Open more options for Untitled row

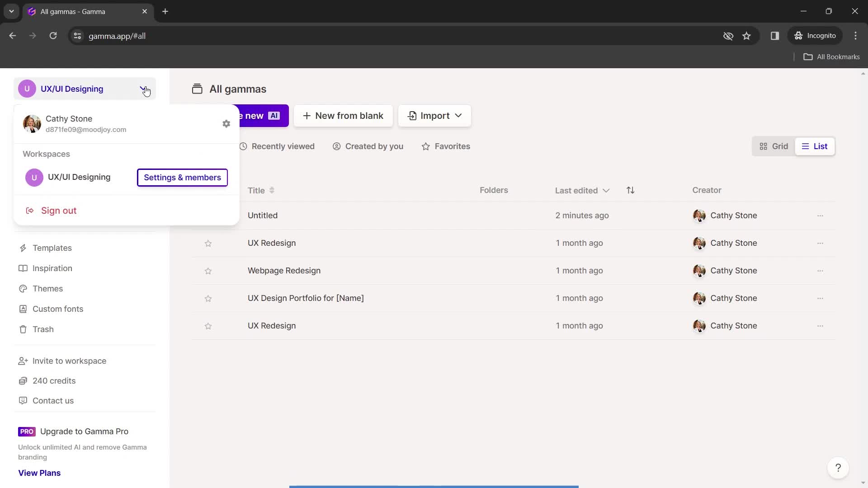(x=820, y=216)
